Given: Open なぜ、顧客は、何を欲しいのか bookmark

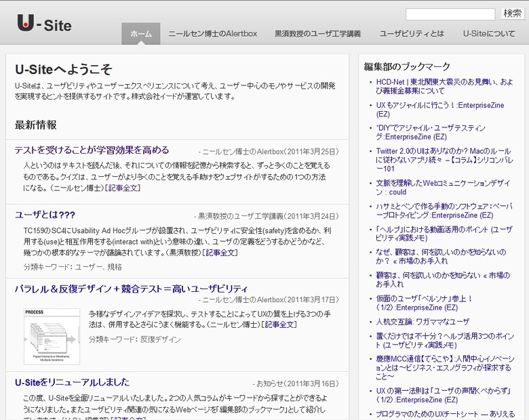Looking at the screenshot, I should pos(441,257).
